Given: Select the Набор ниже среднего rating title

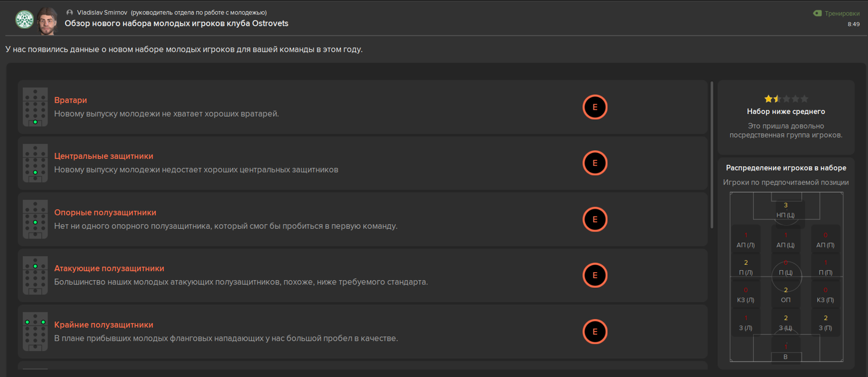Looking at the screenshot, I should coord(786,112).
